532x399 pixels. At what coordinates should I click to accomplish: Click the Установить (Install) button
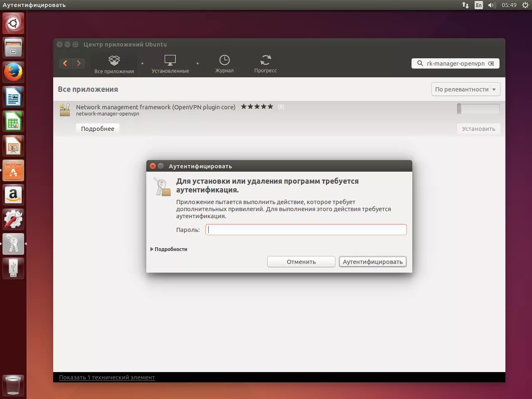coord(479,129)
